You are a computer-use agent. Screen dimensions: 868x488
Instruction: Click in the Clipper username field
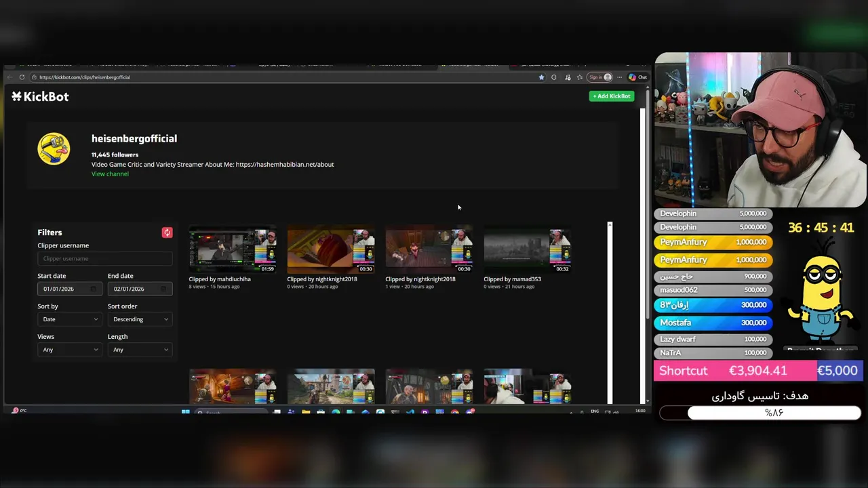(x=105, y=258)
